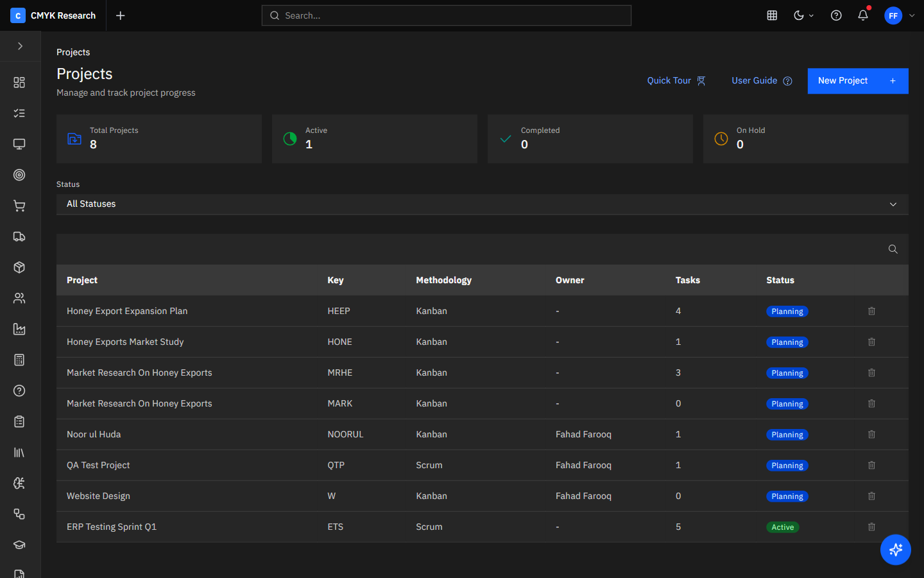
Task: Open the package box icon in sidebar
Action: coord(19,267)
